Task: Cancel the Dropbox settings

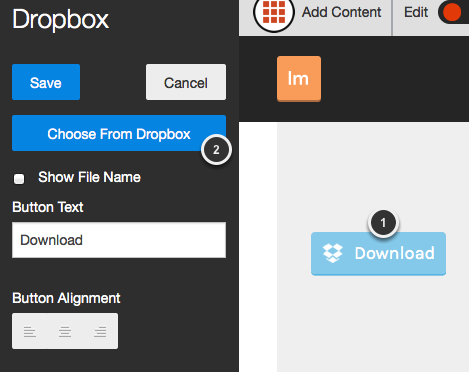Action: click(186, 82)
